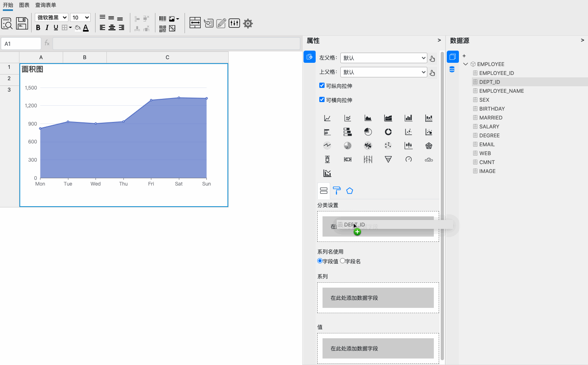Select the candlestick chart type icon
Viewport: 588px width, 365px height.
408,145
